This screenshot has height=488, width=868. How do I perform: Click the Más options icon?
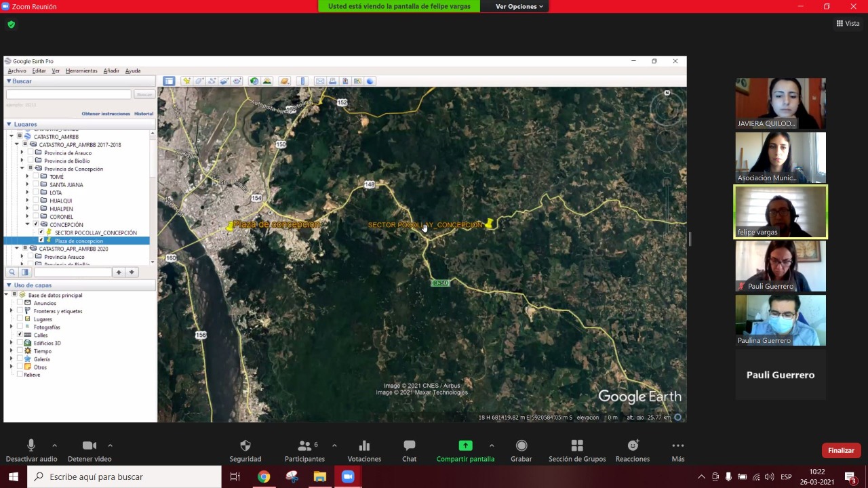(678, 445)
